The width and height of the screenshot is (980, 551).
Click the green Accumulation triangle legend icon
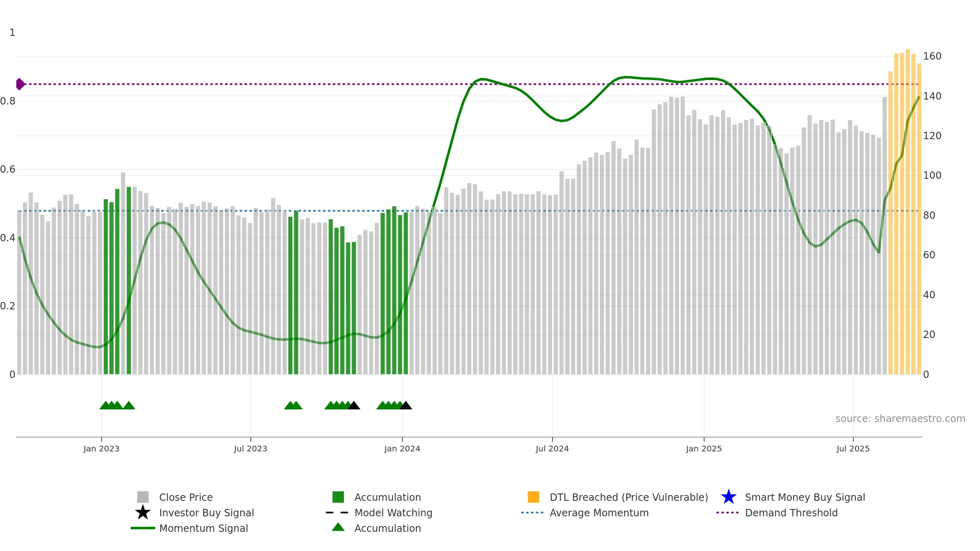[338, 528]
